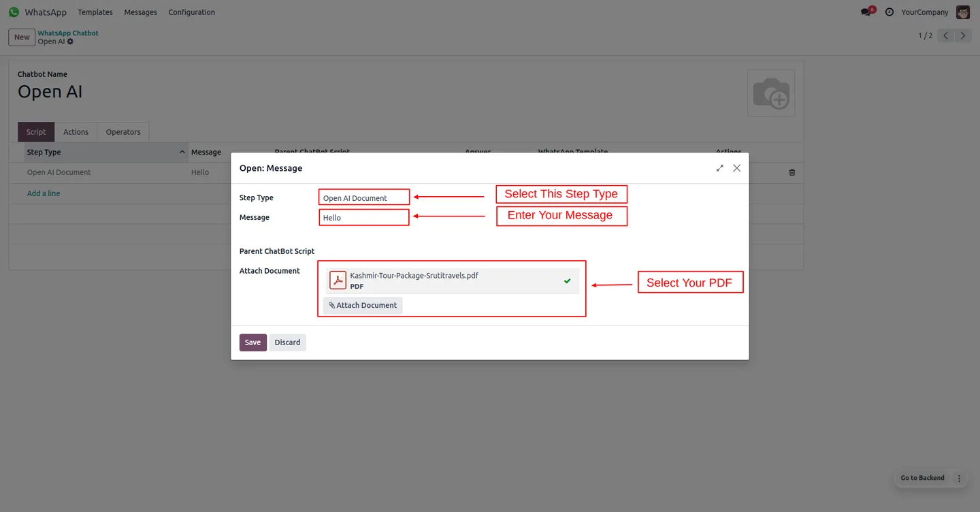
Task: Click the Hello cell in table
Action: point(200,172)
